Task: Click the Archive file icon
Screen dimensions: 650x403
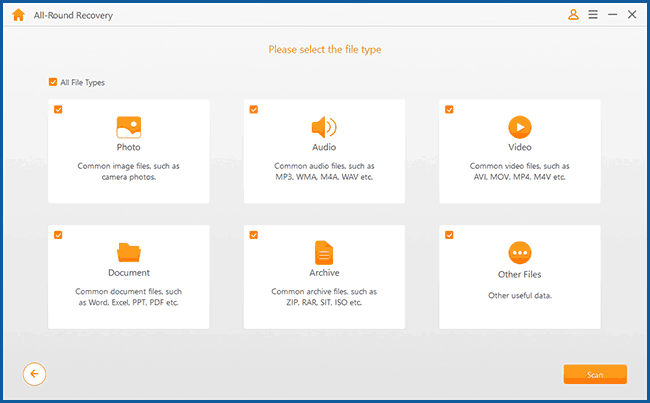Action: [324, 252]
